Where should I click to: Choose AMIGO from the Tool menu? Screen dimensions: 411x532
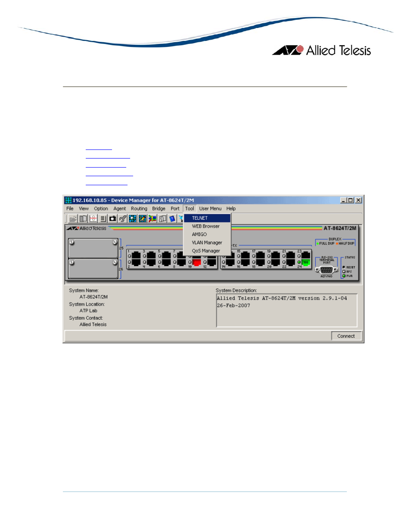click(x=207, y=234)
